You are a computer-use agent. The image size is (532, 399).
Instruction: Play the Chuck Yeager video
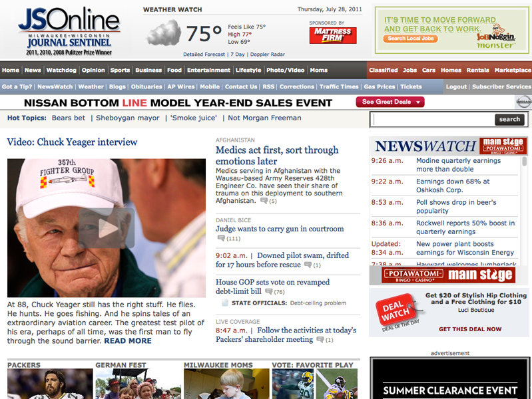106,228
